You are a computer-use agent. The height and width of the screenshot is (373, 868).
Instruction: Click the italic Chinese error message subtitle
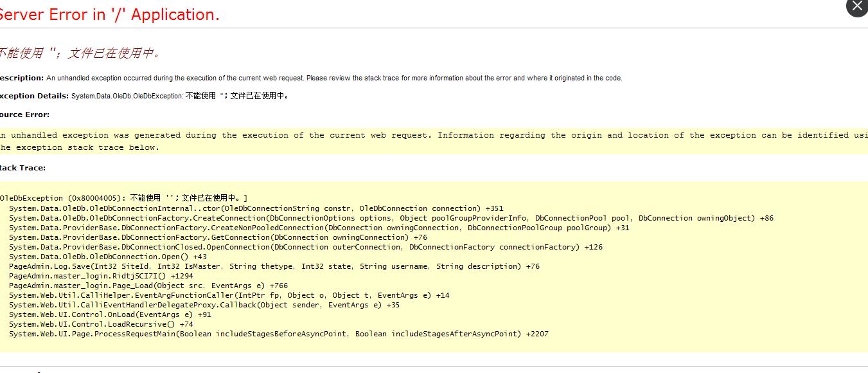(80, 53)
